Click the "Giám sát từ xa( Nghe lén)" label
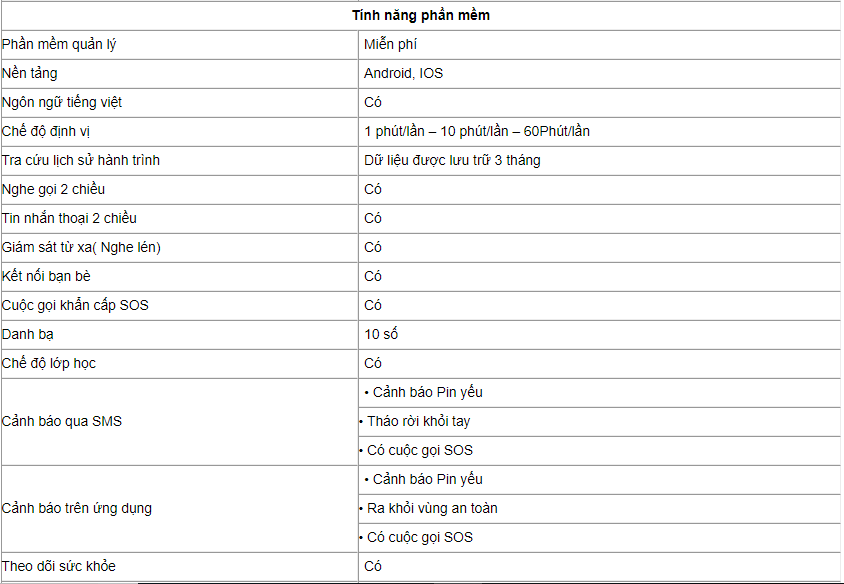This screenshot has width=844, height=584. (x=82, y=248)
